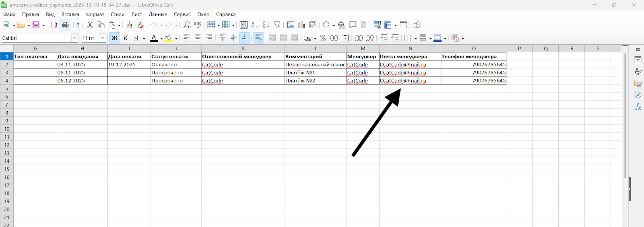Open Functions panel in sidebar
Image resolution: width=644 pixels, height=227 pixels.
pyautogui.click(x=638, y=107)
